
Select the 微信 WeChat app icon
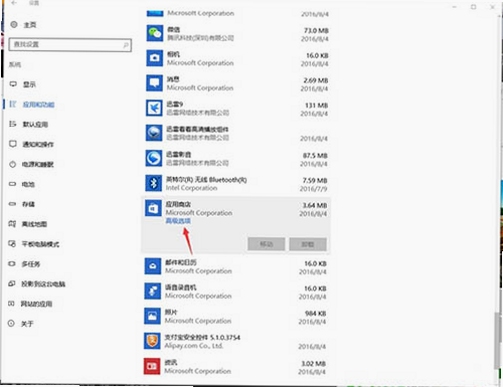pos(155,33)
